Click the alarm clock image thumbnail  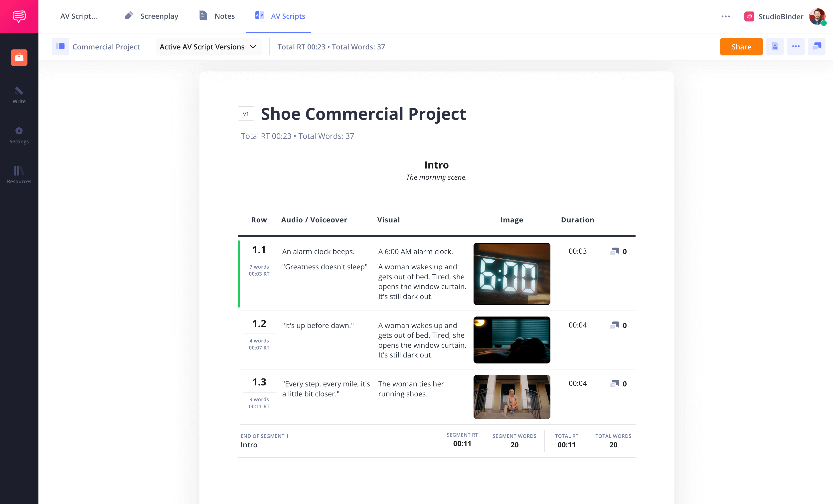coord(511,274)
